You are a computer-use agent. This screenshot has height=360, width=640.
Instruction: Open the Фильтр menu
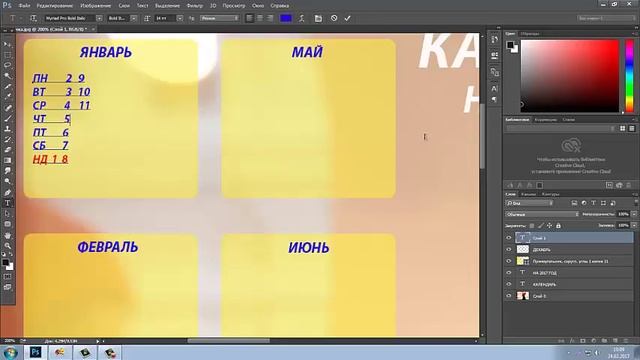tap(195, 6)
